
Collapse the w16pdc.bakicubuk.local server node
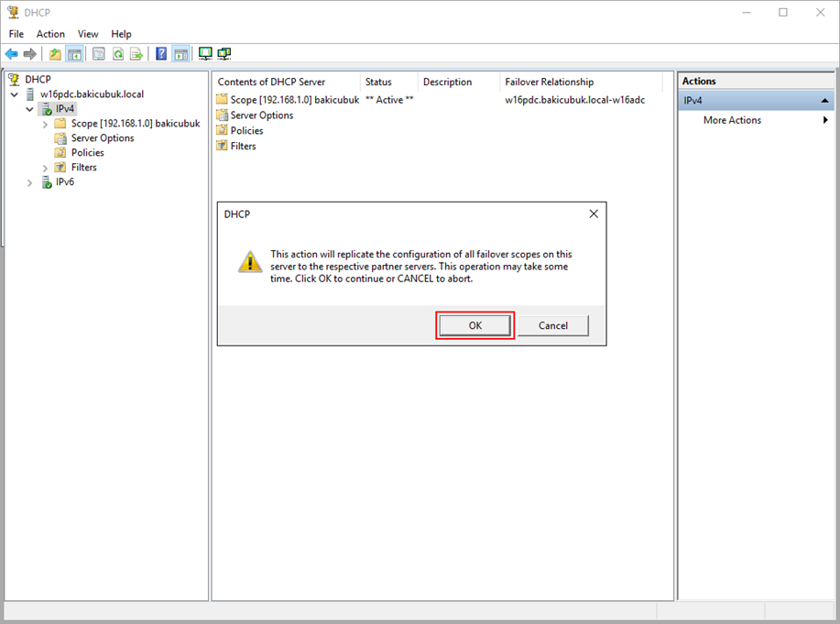15,95
